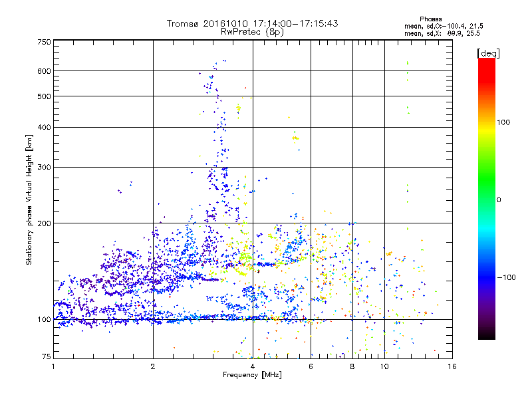The image size is (532, 399).
Task: Click the "Stationary phase Virtual Height [km]" axis label
Action: pyautogui.click(x=29, y=200)
